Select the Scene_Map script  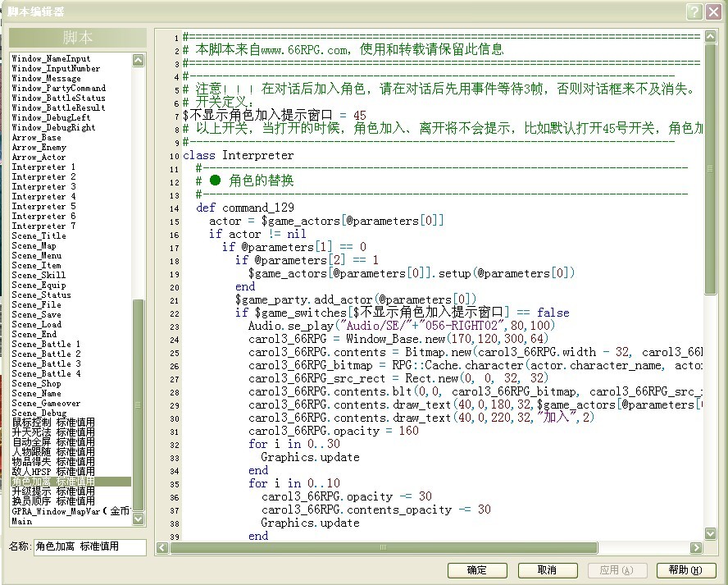tap(34, 246)
